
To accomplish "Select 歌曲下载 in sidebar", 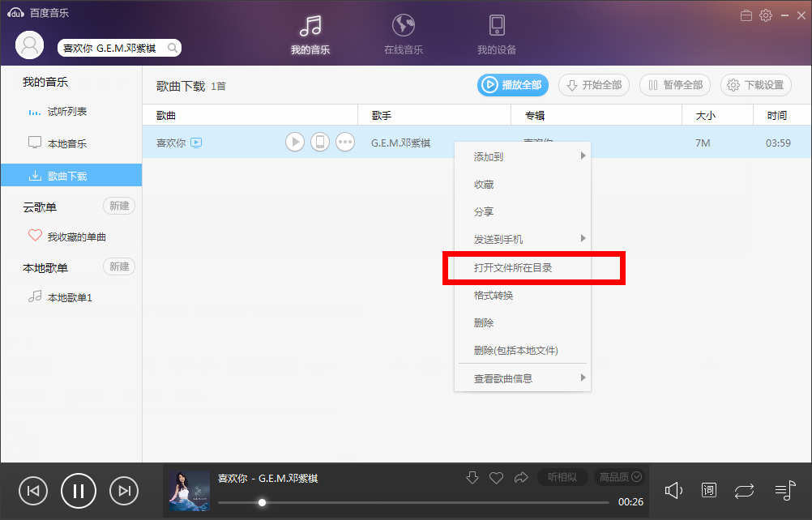I will 71,176.
